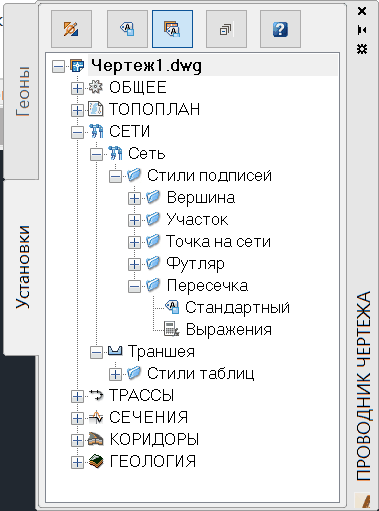Select the Выражения item
The image size is (379, 511).
(229, 329)
